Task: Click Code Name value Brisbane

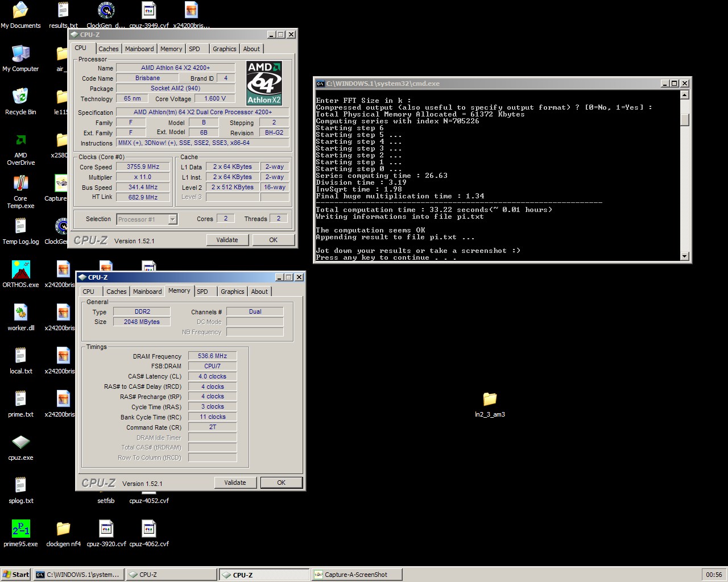Action: (148, 78)
